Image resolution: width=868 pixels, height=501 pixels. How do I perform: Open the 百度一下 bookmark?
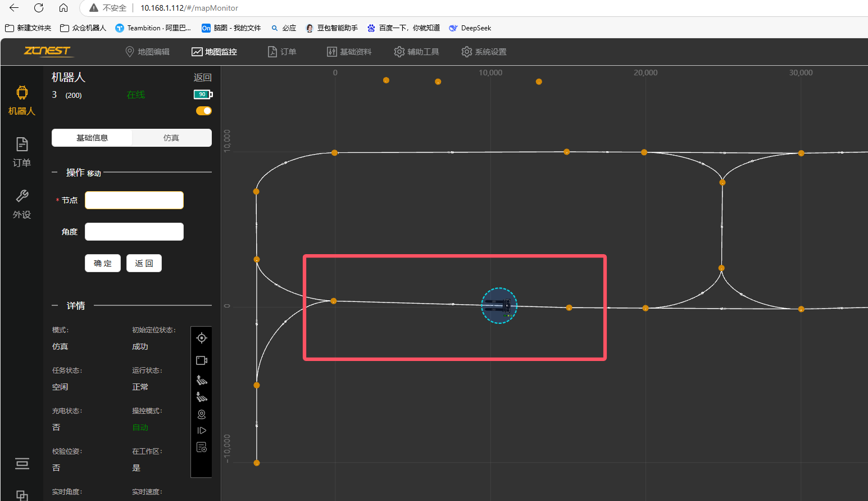[x=403, y=28]
